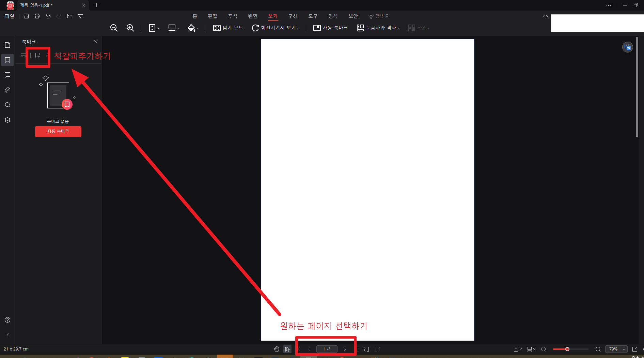Open the page thumbnails panel
The image size is (644, 358).
coord(7,45)
